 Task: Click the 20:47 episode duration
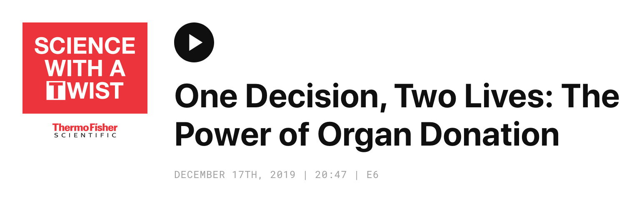click(331, 175)
